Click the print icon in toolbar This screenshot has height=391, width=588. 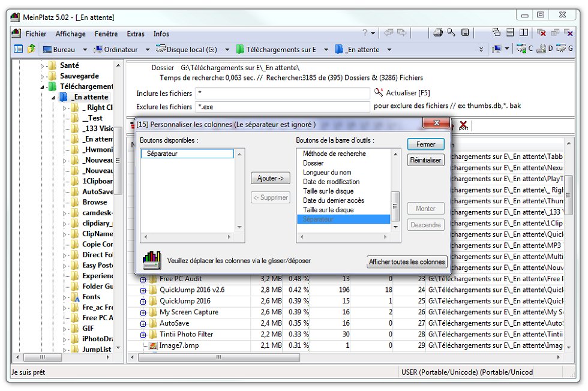pyautogui.click(x=437, y=32)
